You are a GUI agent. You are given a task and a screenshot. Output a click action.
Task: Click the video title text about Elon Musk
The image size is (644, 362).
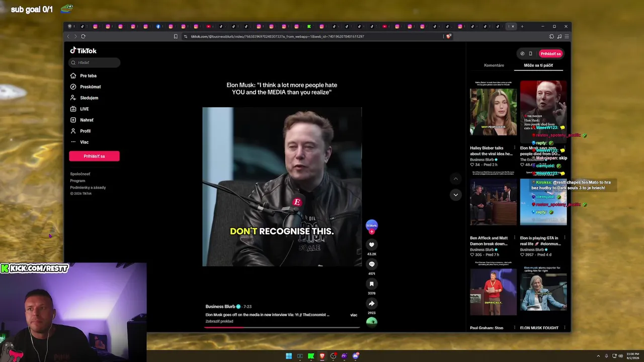[x=282, y=88]
